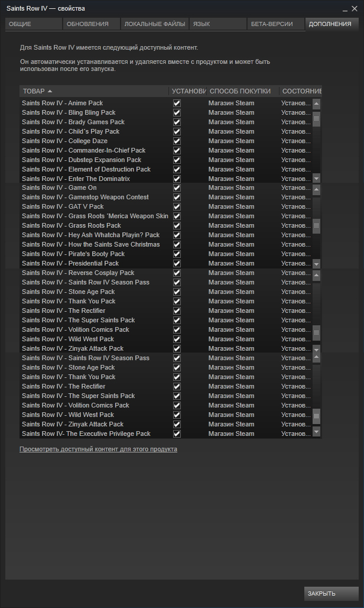Select the Saints Row IV - Anime Pack row
This screenshot has width=364, height=608.
point(165,103)
